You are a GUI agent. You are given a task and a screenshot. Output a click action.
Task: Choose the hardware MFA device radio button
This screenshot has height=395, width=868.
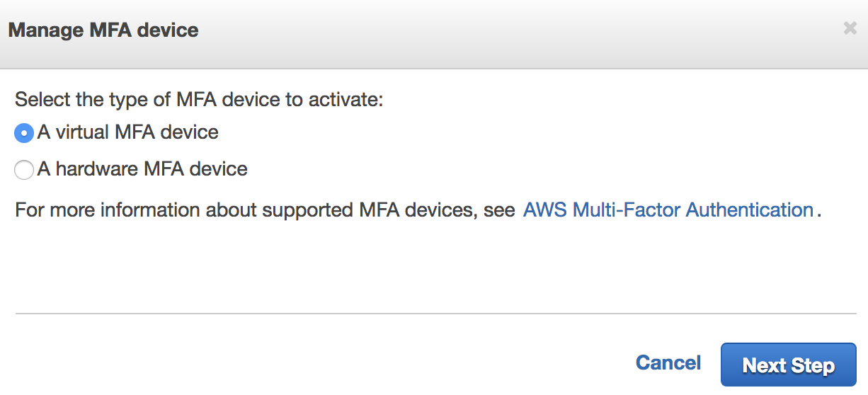[24, 170]
